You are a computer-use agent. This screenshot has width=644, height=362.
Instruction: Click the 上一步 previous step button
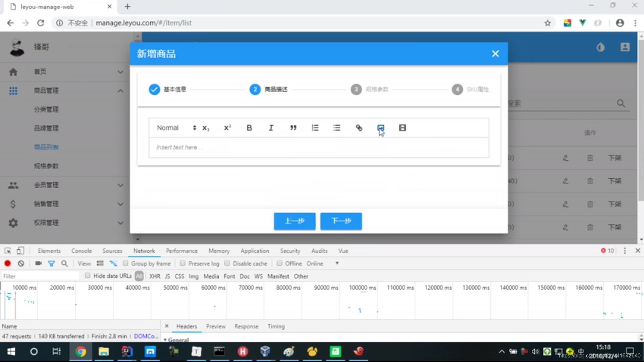[x=294, y=221]
